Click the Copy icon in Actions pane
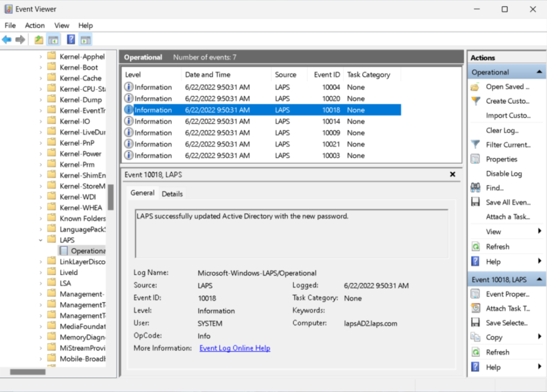This screenshot has width=547, height=392. click(475, 337)
